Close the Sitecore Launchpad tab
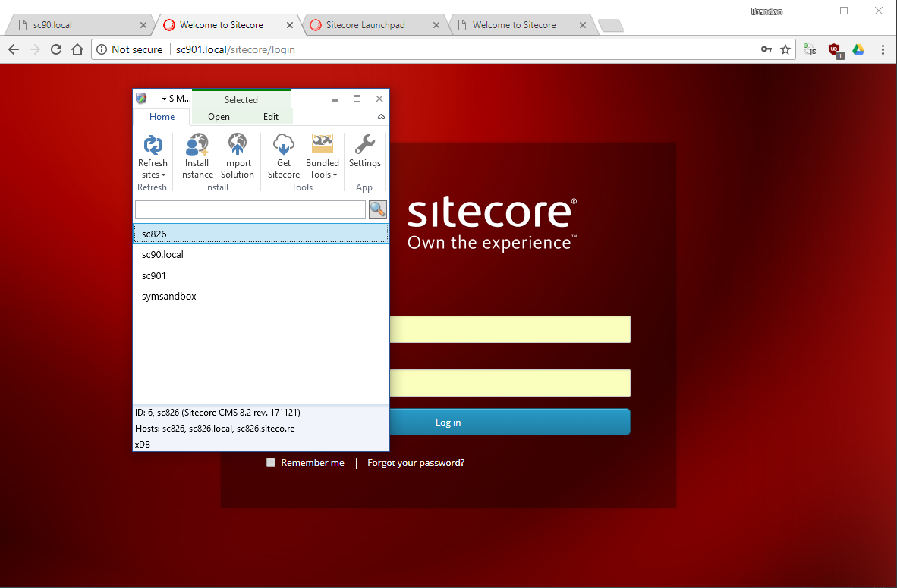 pyautogui.click(x=436, y=25)
